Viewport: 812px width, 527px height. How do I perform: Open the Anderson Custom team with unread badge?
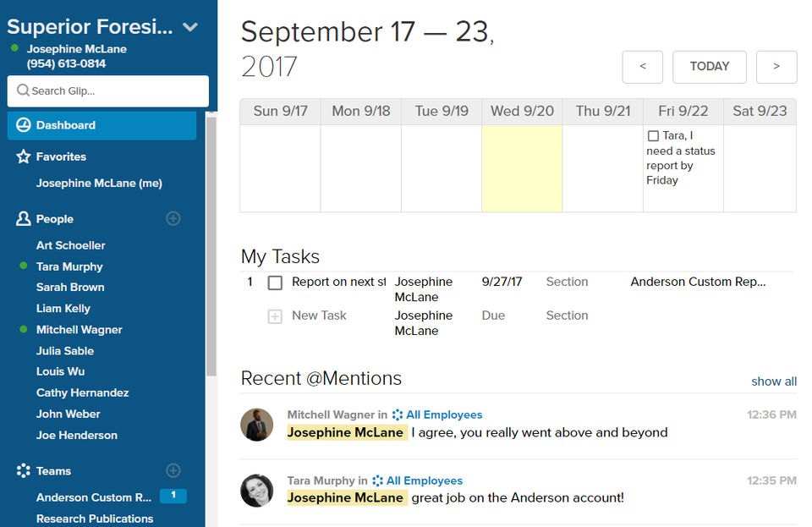(94, 497)
